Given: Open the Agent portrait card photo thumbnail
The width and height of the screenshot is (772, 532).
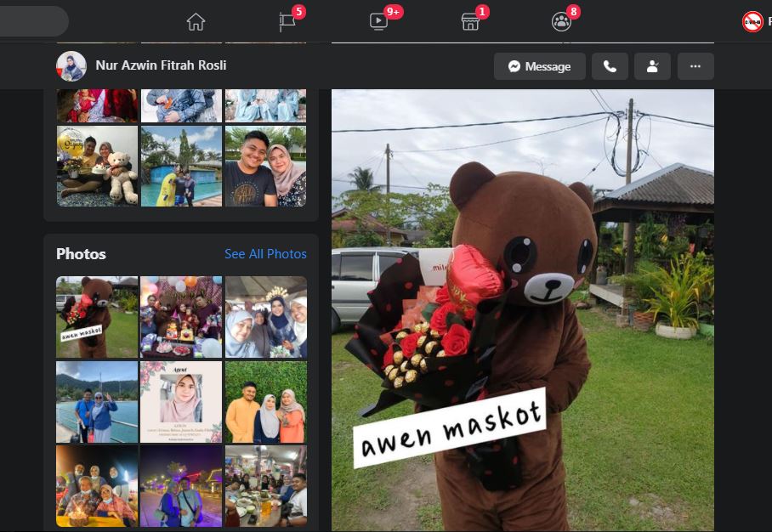Looking at the screenshot, I should coord(181,402).
